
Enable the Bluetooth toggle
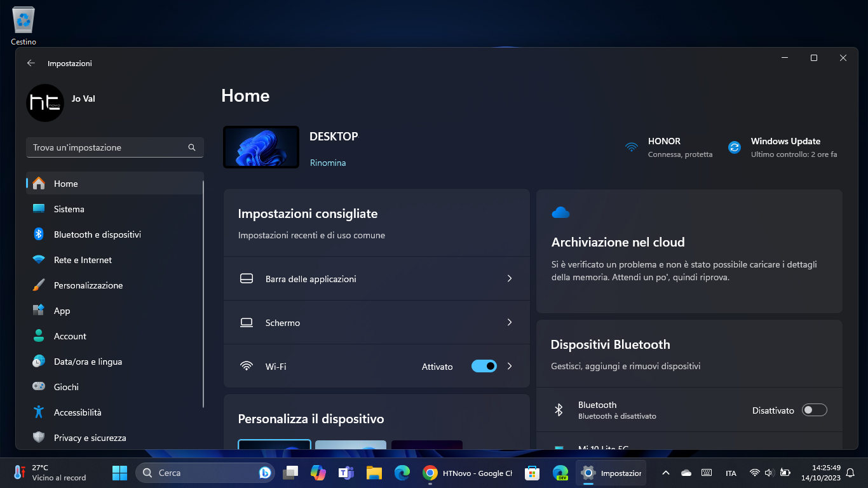click(815, 410)
